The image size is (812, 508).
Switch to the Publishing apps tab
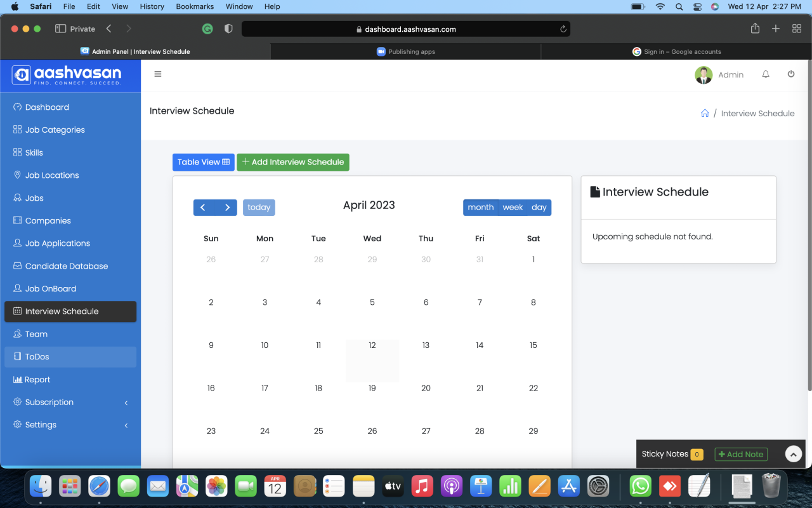click(x=405, y=51)
